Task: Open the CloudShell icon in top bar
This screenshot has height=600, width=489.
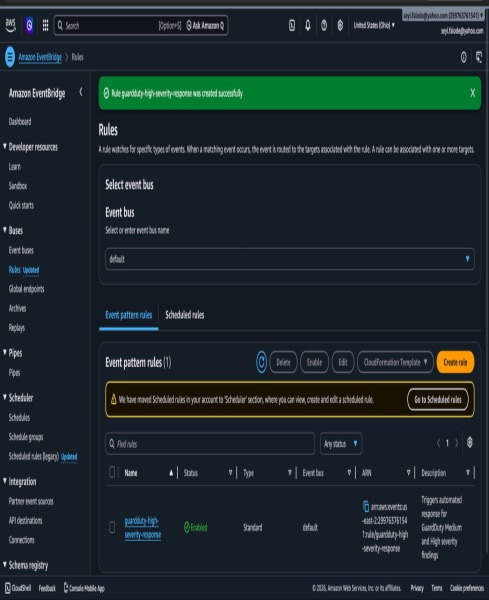Action: pos(292,25)
